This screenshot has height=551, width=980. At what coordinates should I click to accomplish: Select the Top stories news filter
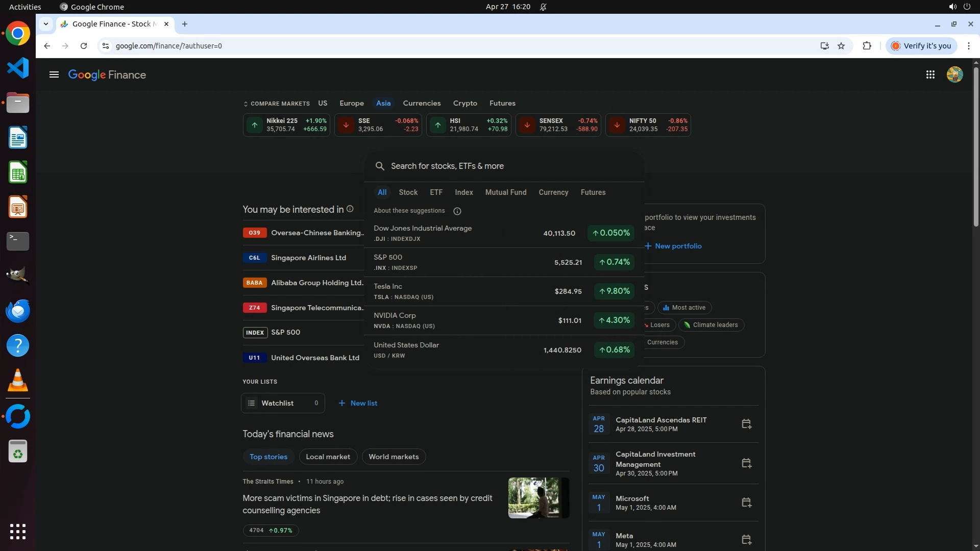[x=268, y=457]
